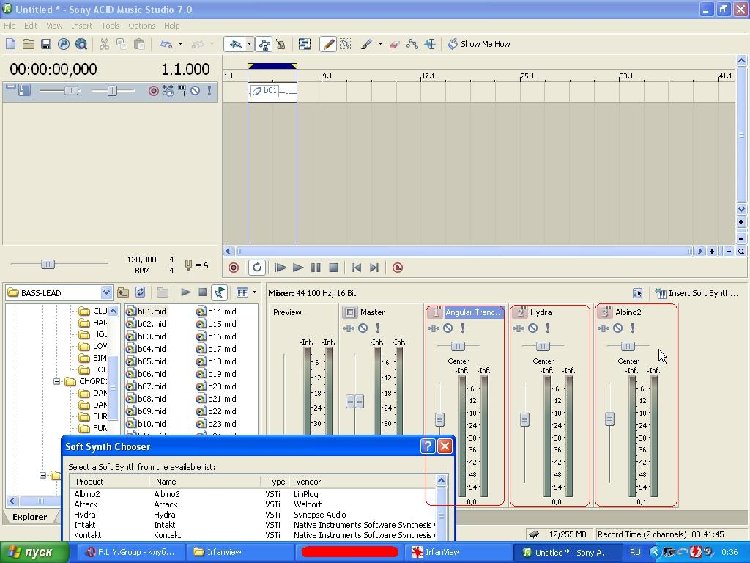Minimize the first track height

(x=10, y=87)
